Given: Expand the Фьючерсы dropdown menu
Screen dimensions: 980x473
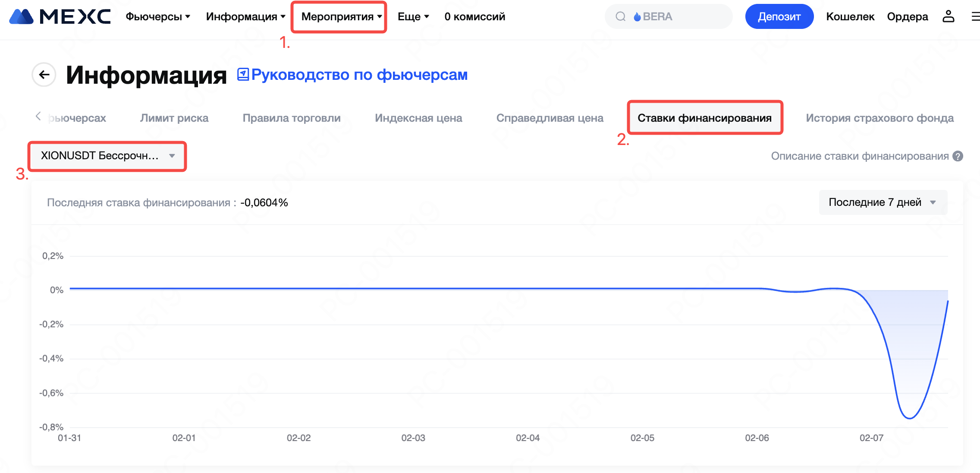Looking at the screenshot, I should (158, 16).
